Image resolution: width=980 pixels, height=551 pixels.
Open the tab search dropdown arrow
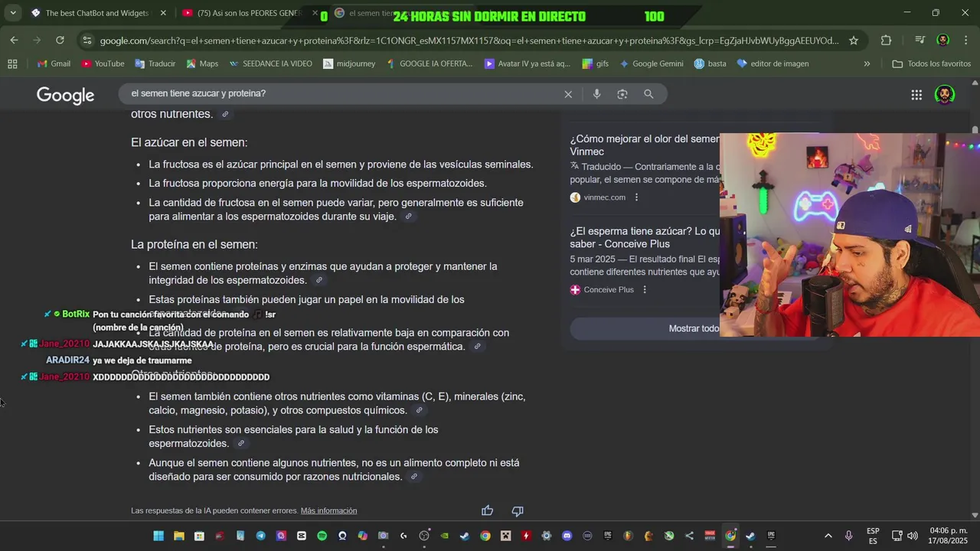(x=12, y=13)
